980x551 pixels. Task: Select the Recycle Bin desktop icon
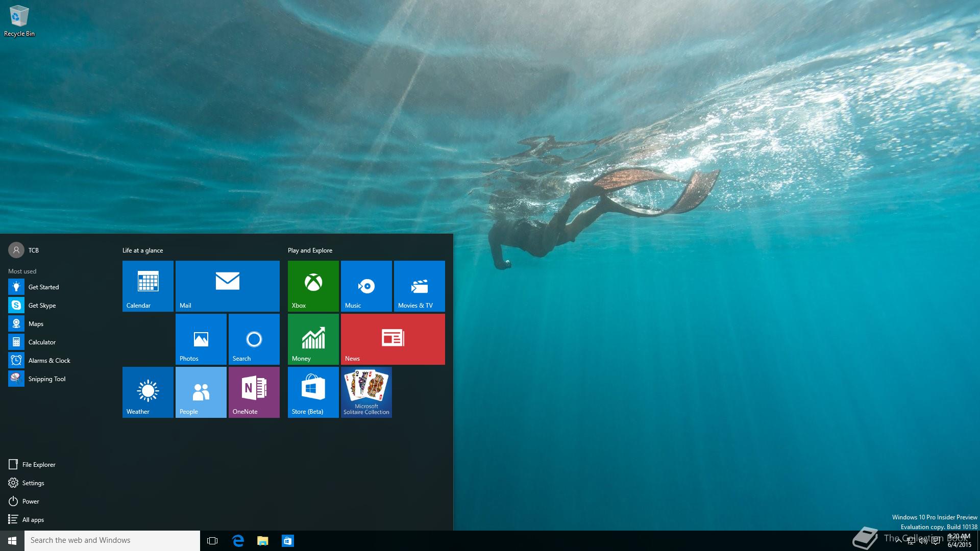19,21
